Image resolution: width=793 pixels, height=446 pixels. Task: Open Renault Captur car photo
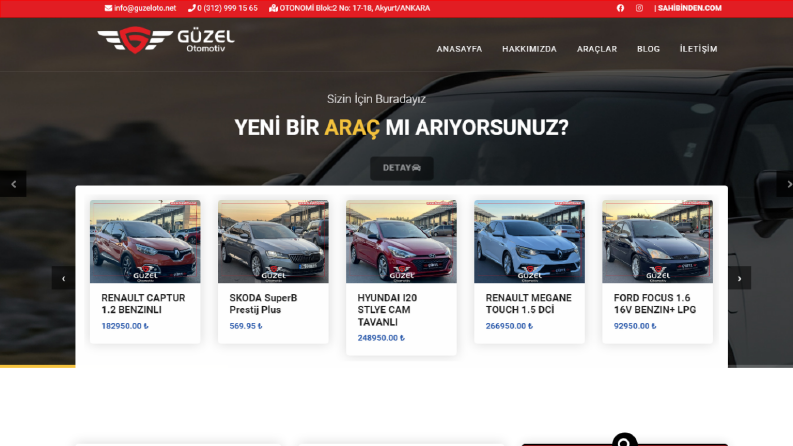click(145, 241)
